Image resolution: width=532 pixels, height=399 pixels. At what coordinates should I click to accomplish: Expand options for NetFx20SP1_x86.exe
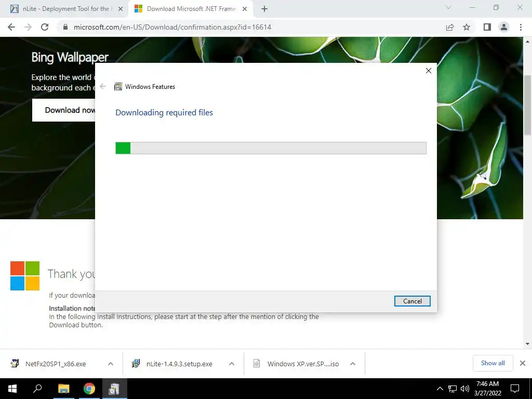click(x=111, y=364)
